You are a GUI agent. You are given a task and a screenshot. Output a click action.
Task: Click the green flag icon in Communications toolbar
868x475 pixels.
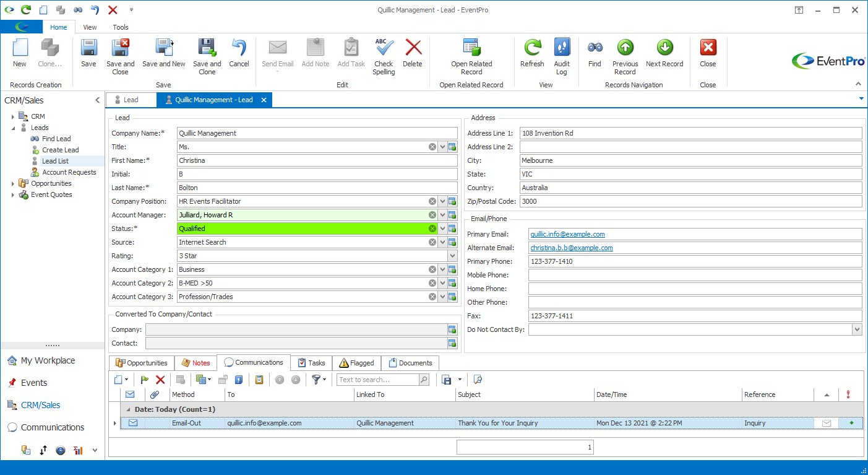(x=145, y=380)
